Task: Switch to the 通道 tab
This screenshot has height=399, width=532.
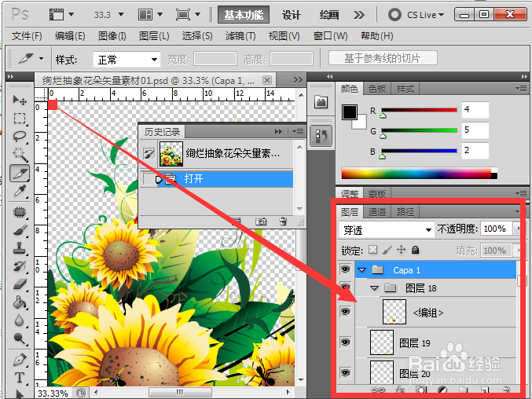Action: [377, 212]
